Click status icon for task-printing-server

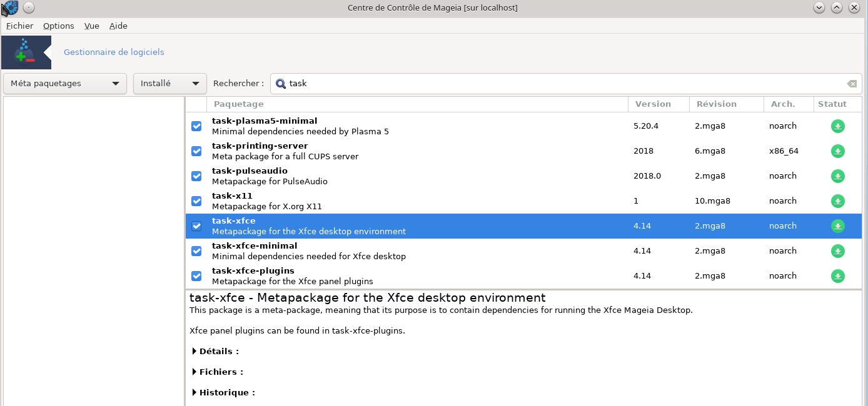[x=837, y=151]
